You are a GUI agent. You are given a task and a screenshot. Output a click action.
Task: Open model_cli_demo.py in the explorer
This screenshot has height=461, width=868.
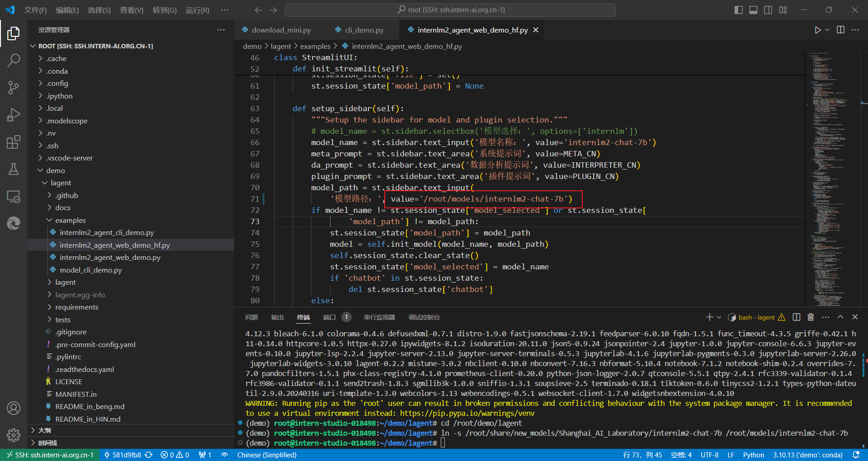tap(90, 270)
